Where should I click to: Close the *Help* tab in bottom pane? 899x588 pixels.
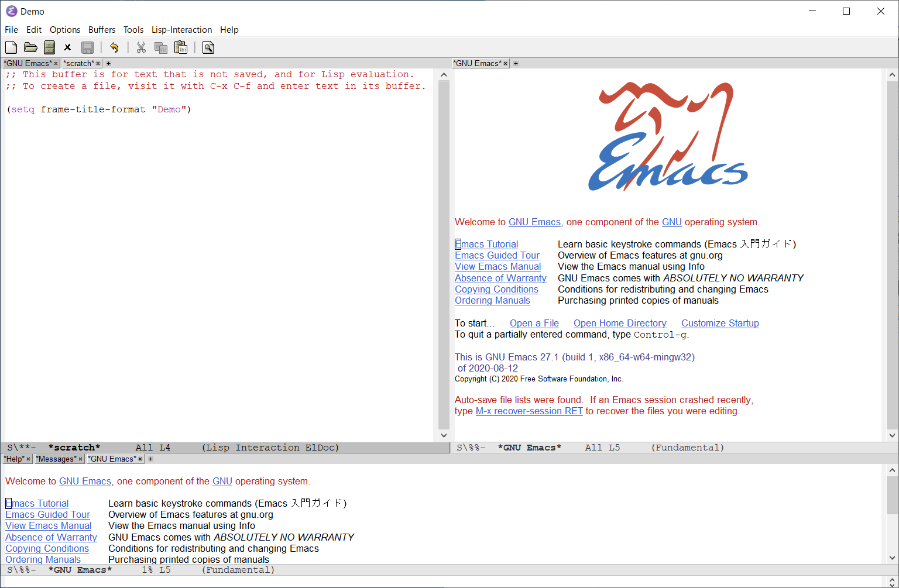28,459
